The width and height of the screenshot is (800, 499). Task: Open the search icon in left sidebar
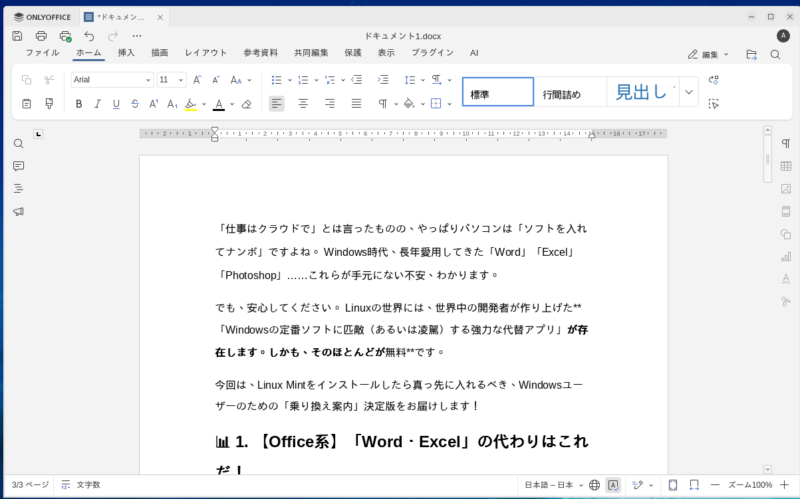coord(18,144)
